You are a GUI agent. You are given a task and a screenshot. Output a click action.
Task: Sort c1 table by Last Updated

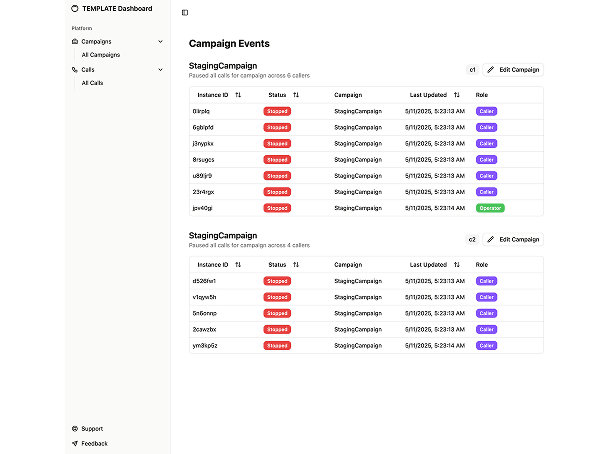[x=434, y=95]
